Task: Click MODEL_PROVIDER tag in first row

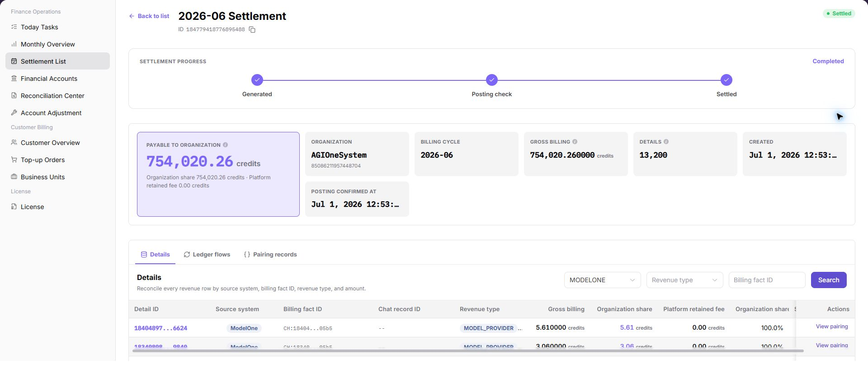Action: click(x=489, y=328)
